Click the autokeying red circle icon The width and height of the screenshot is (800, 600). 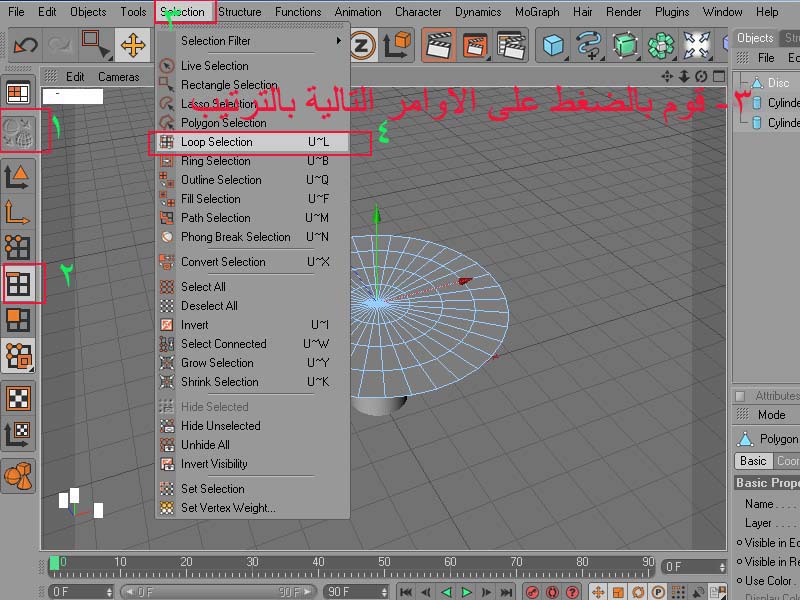(552, 592)
